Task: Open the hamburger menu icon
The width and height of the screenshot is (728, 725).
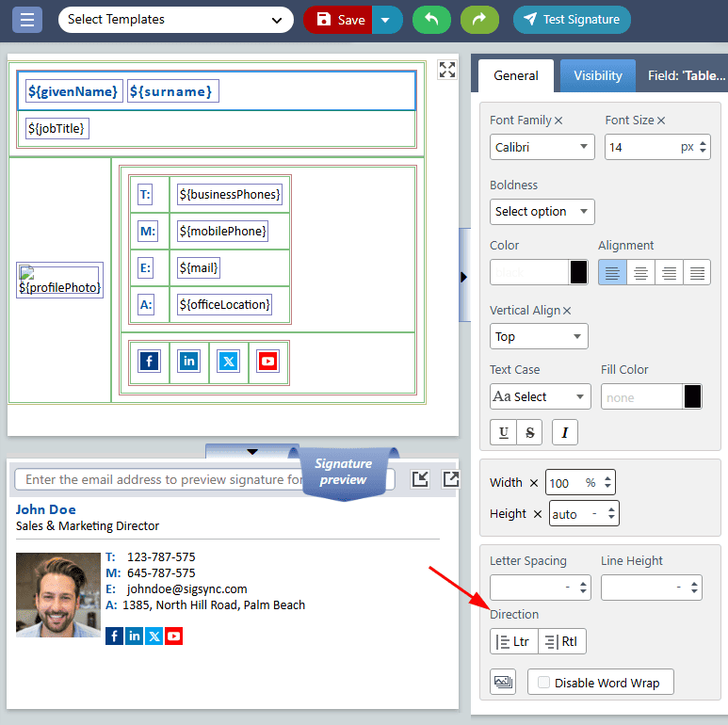Action: [x=26, y=19]
